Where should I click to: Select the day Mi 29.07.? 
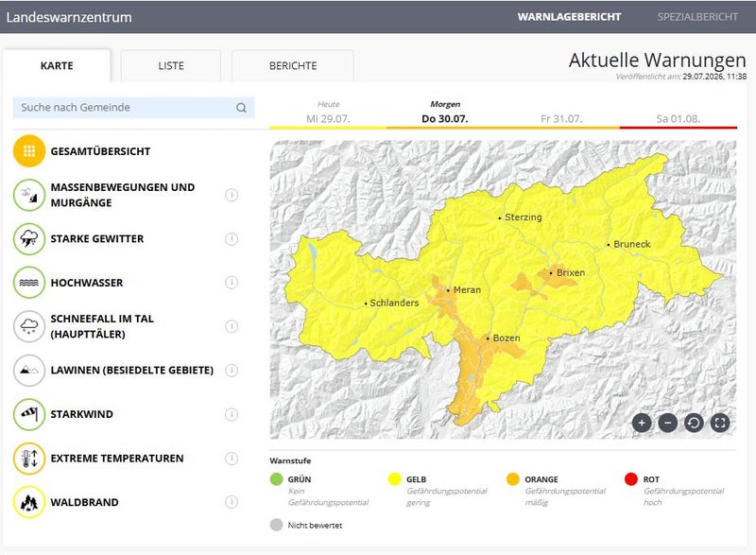[x=328, y=113]
